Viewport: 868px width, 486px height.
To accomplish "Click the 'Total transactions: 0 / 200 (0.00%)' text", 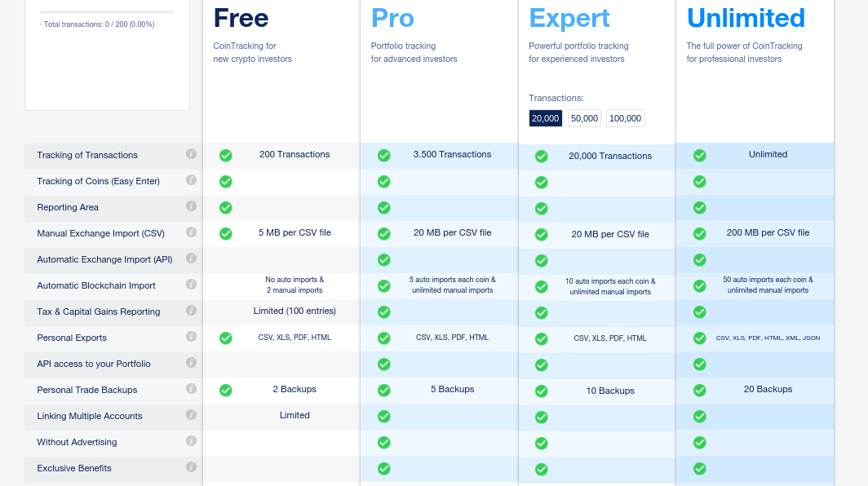I will (99, 24).
